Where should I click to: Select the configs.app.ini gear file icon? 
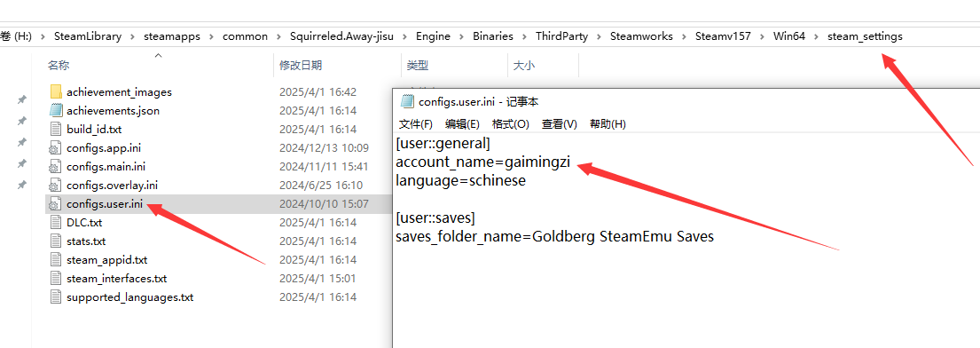click(56, 148)
